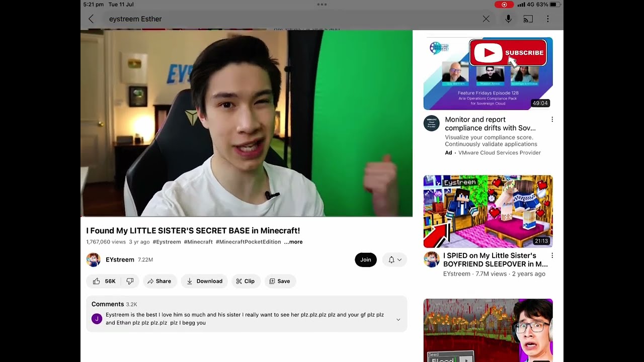Clear the search text with X
Viewport: 644px width, 362px height.
click(486, 19)
